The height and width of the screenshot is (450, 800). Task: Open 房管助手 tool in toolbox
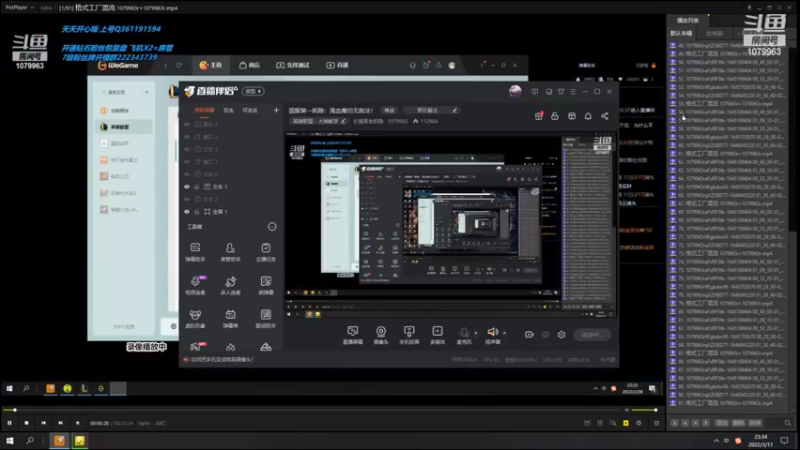coord(230,252)
